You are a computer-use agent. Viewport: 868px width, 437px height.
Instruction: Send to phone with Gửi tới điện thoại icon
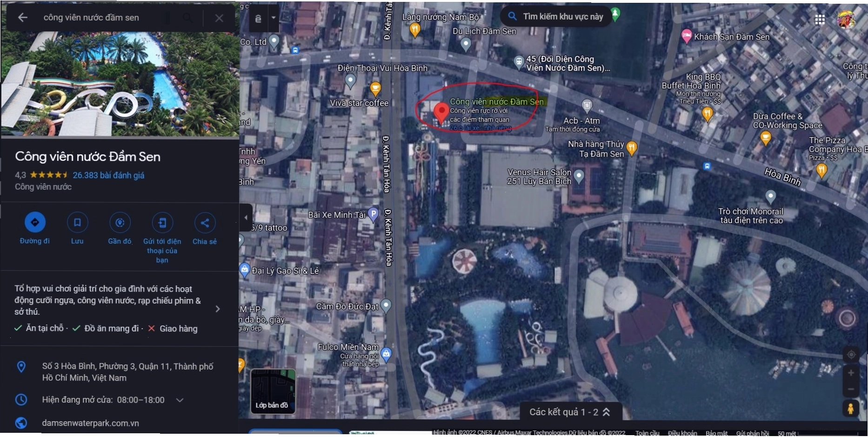tap(162, 222)
